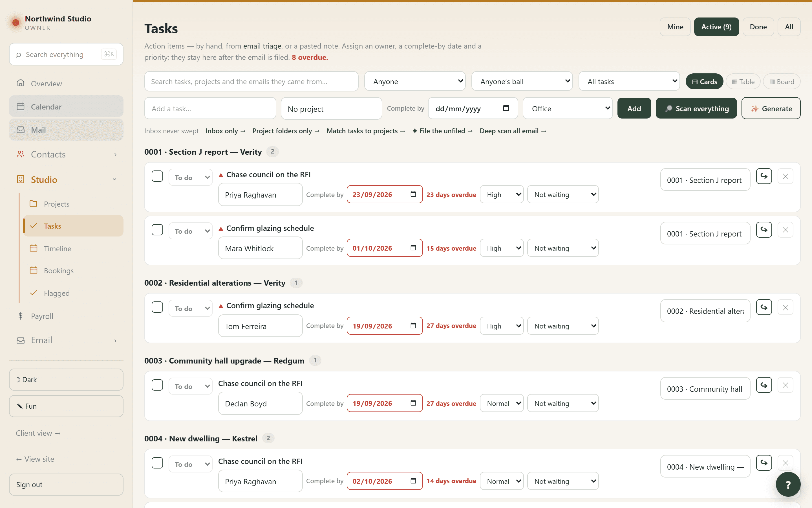
Task: Open Mail from the sidebar
Action: click(66, 130)
